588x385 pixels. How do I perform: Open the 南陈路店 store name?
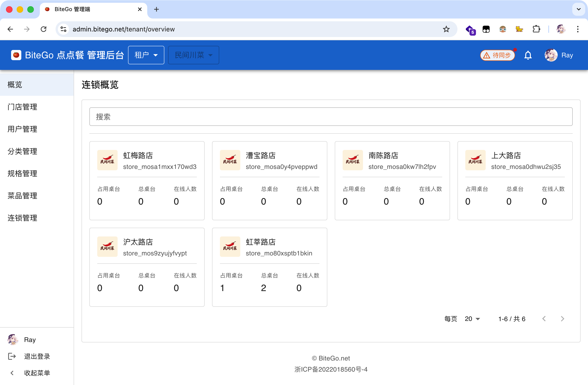(x=383, y=155)
